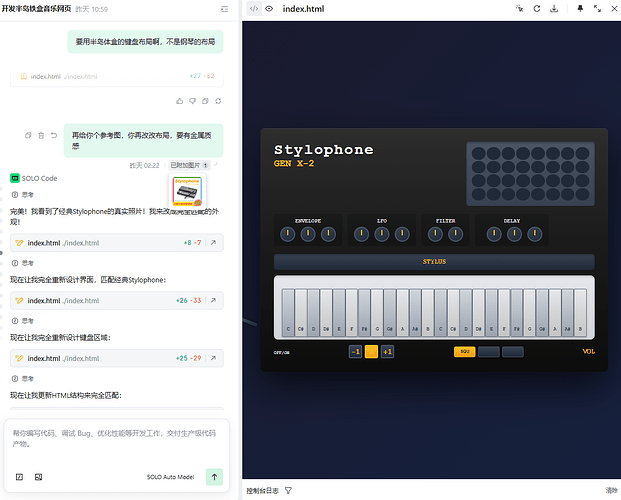Click the fullscreen expand icon in the preview toolbar
Viewport: 621px width, 500px height.
(597, 8)
